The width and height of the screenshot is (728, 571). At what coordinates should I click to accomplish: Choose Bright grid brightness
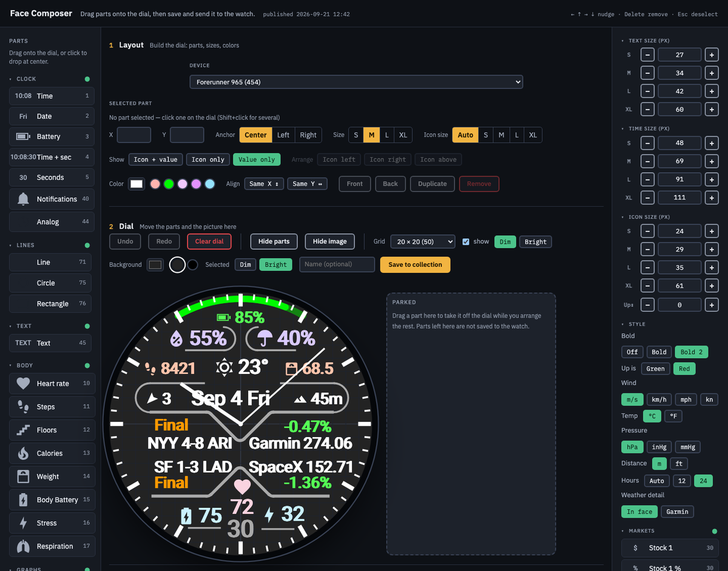pyautogui.click(x=535, y=242)
